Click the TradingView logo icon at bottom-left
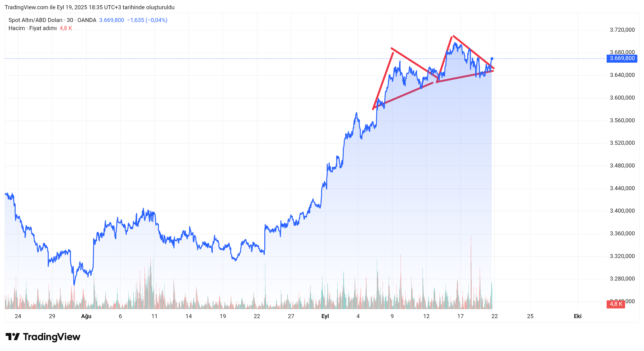The width and height of the screenshot is (644, 351). pyautogui.click(x=13, y=337)
